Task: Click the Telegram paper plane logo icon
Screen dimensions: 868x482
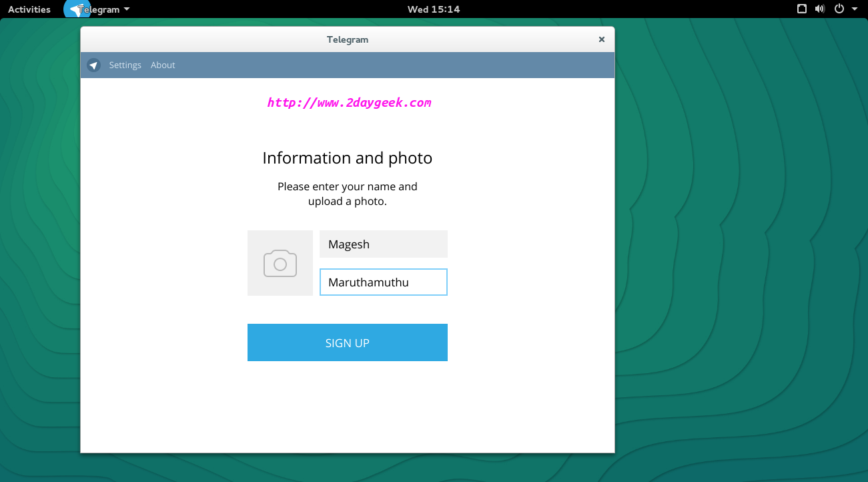Action: coord(93,65)
